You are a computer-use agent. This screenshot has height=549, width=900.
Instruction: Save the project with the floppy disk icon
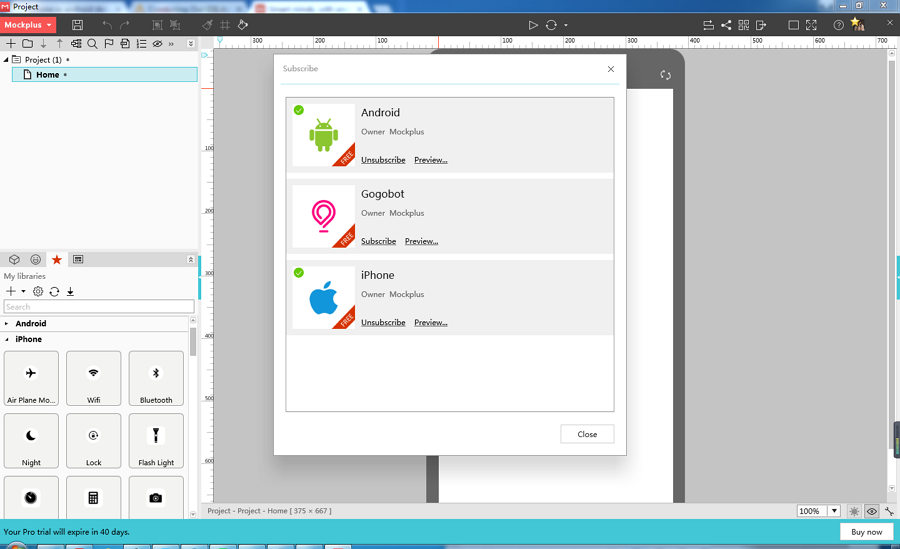[x=77, y=25]
